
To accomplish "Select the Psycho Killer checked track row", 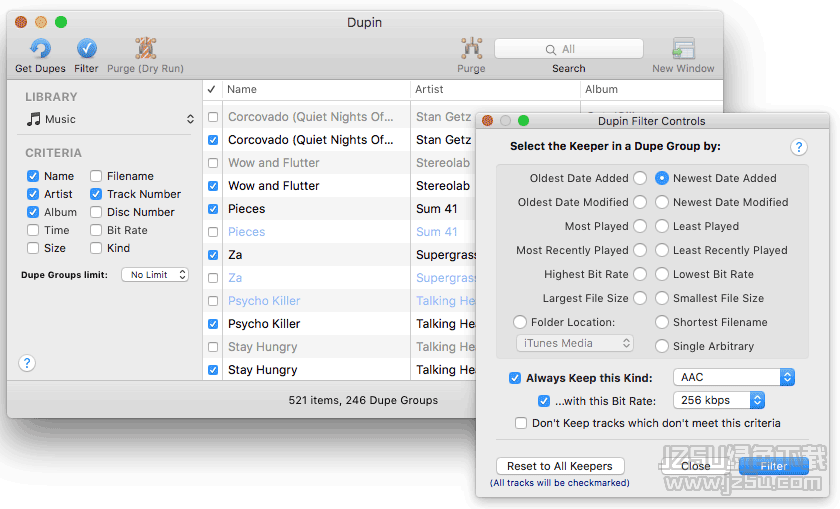I will [310, 324].
